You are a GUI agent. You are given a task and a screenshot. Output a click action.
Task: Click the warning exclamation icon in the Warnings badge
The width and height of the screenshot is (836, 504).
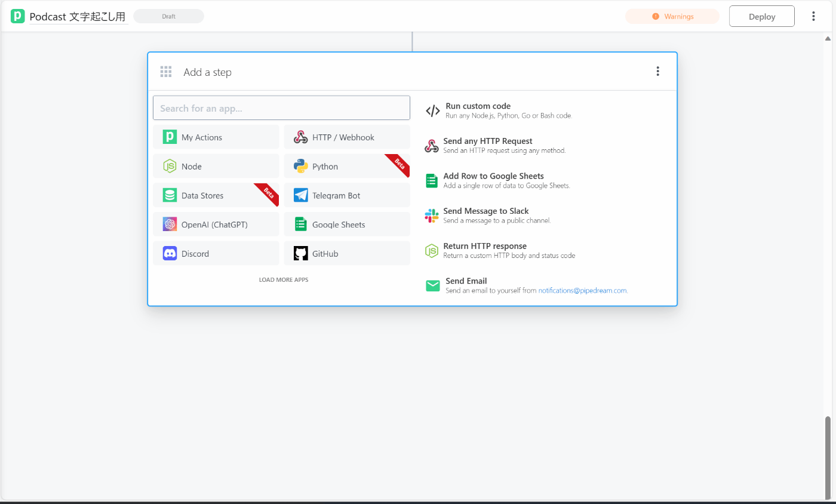pyautogui.click(x=656, y=16)
